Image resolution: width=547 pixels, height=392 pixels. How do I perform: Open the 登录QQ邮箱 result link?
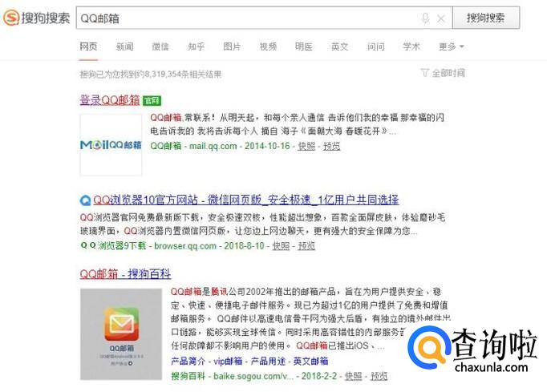110,100
